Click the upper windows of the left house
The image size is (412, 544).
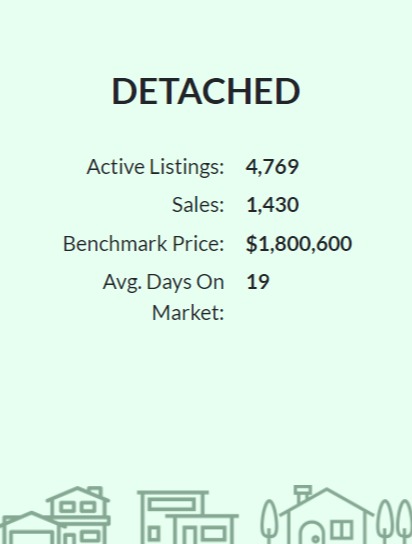pos(78,507)
